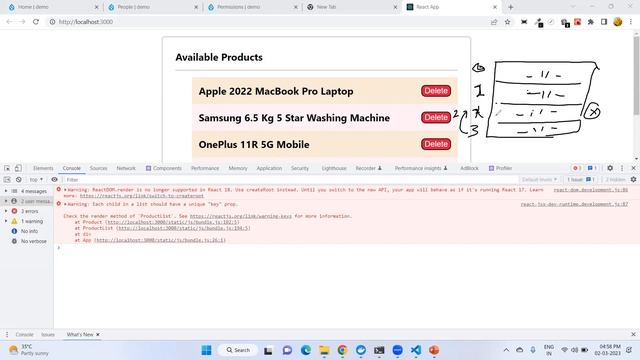Toggle the device toolbar icon
Image resolution: width=640 pixels, height=360 pixels.
pyautogui.click(x=18, y=168)
